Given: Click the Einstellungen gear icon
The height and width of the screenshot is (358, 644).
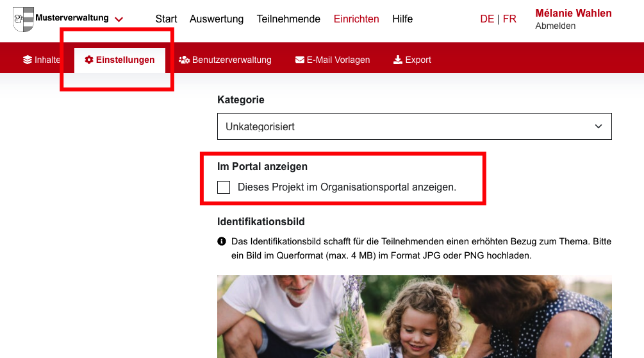Looking at the screenshot, I should pos(88,60).
